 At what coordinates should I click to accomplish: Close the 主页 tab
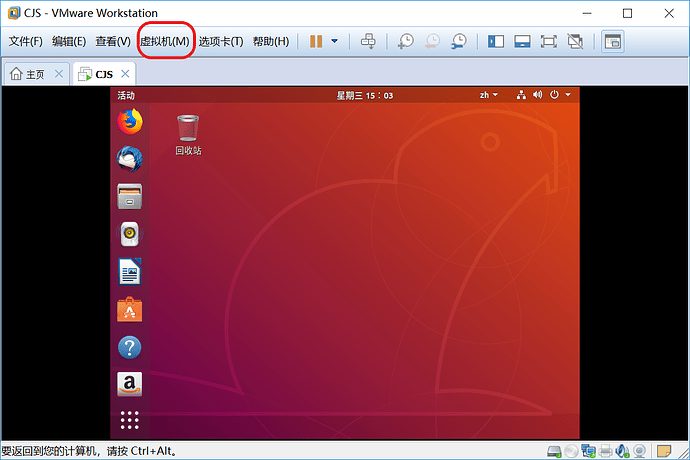pos(59,74)
